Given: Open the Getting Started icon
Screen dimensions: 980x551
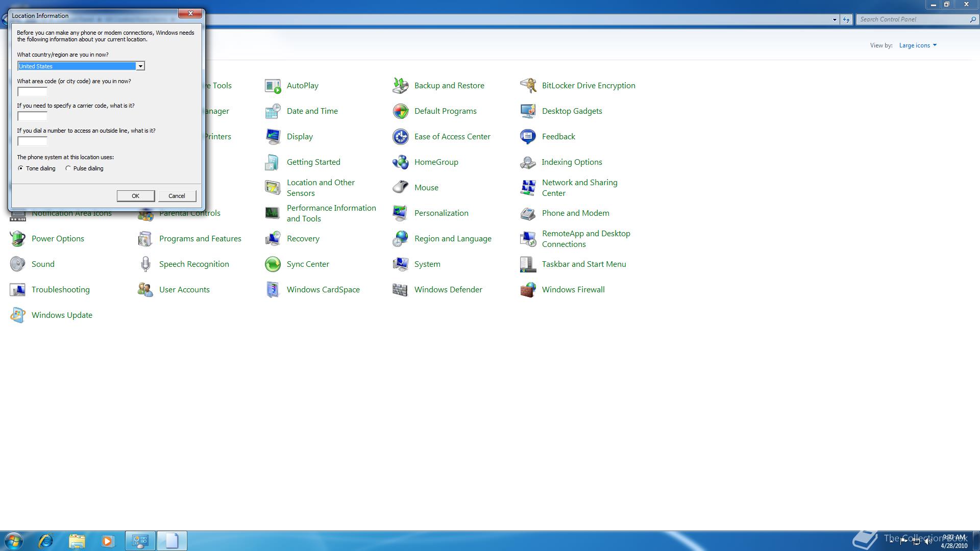Looking at the screenshot, I should [273, 162].
